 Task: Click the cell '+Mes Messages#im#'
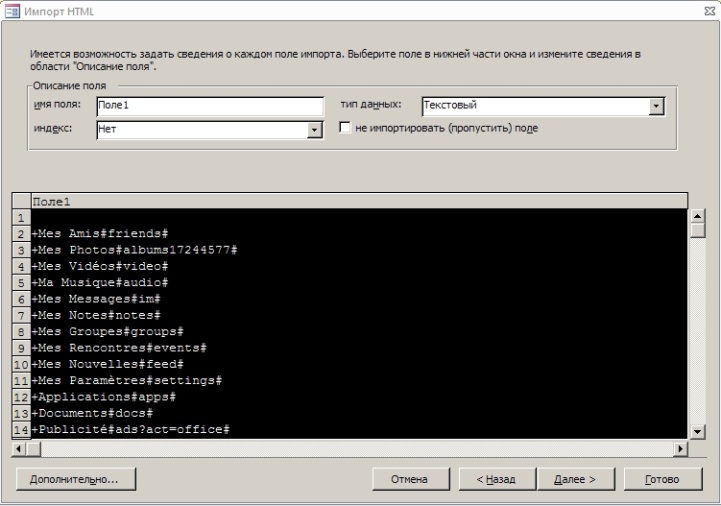point(360,299)
